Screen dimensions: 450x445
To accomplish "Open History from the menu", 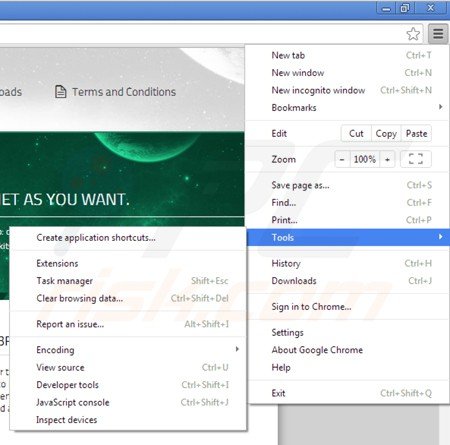I will 348,263.
